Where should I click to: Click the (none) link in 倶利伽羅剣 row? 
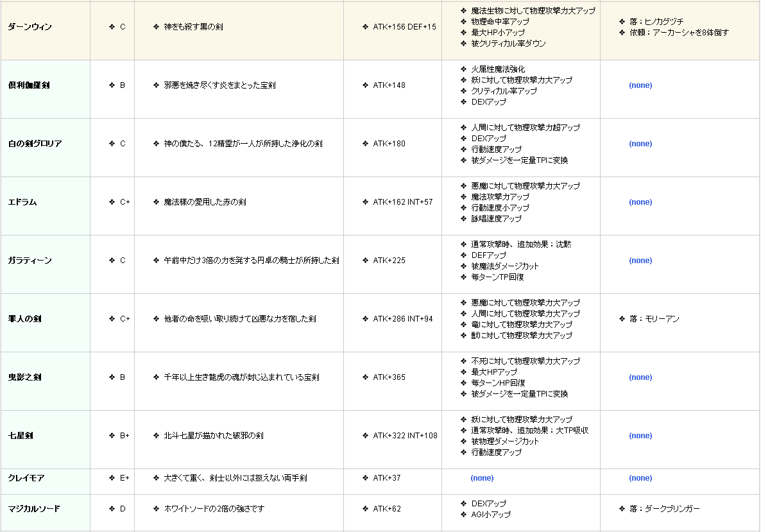[x=640, y=85]
